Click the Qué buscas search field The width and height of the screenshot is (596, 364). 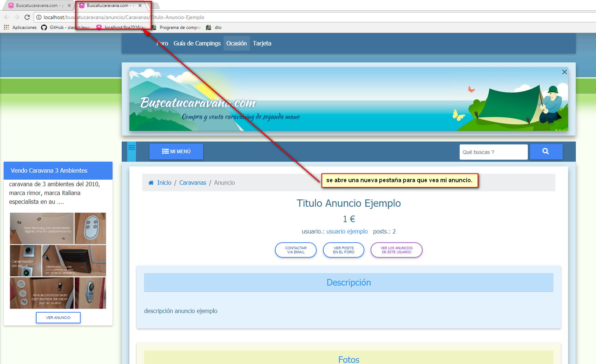pyautogui.click(x=494, y=152)
